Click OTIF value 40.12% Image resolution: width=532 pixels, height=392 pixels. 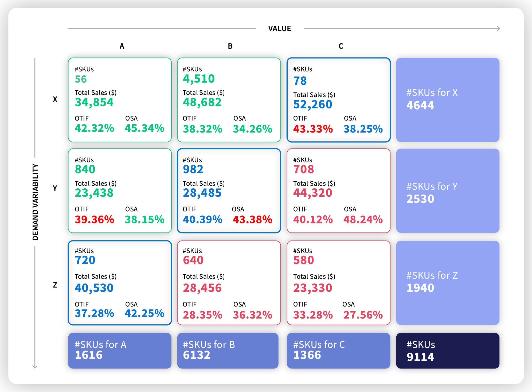pos(313,220)
